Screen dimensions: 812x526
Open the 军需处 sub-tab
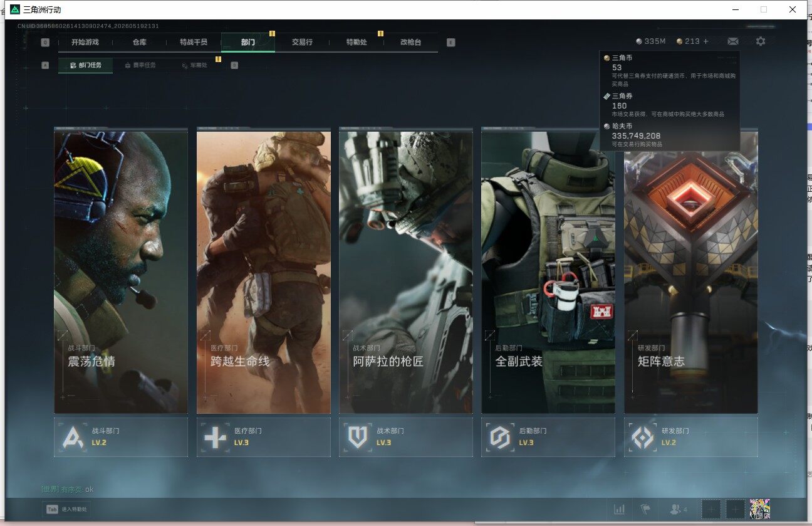(194, 65)
